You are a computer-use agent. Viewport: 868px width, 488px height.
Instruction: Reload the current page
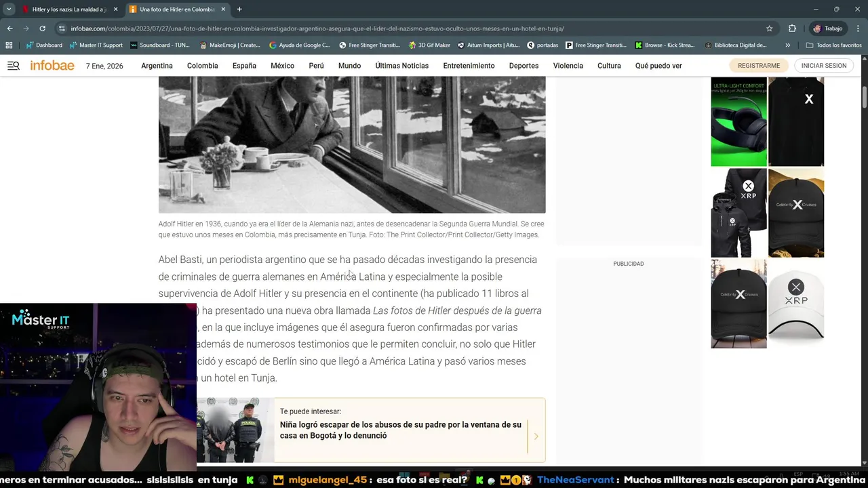(42, 28)
